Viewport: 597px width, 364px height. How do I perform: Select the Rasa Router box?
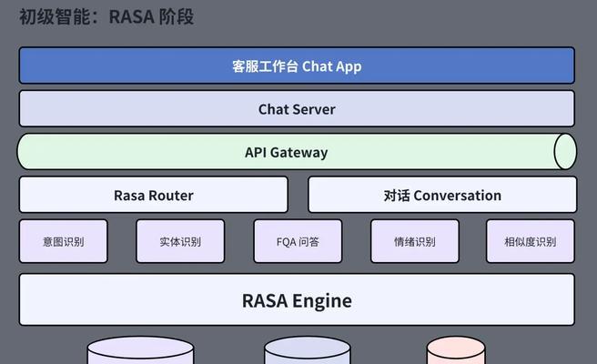154,195
